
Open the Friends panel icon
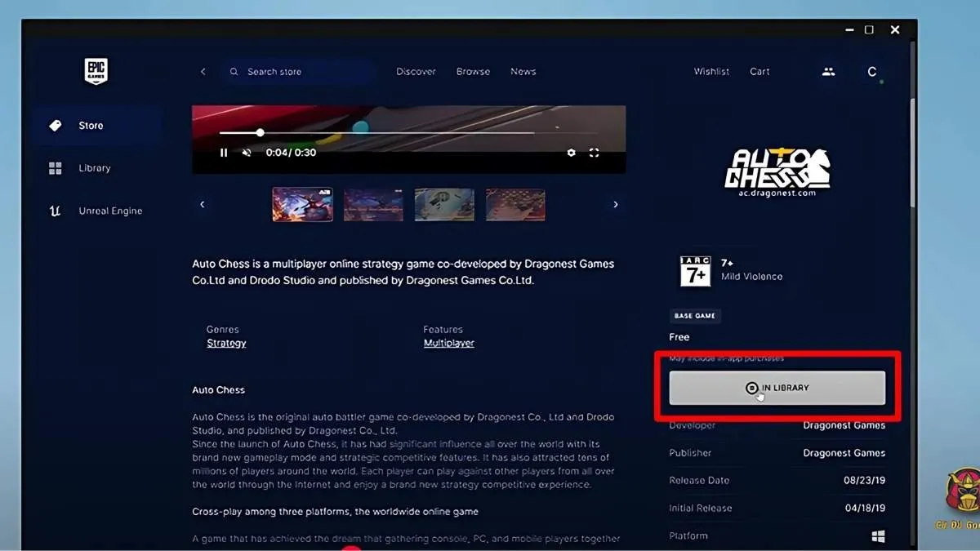(828, 72)
